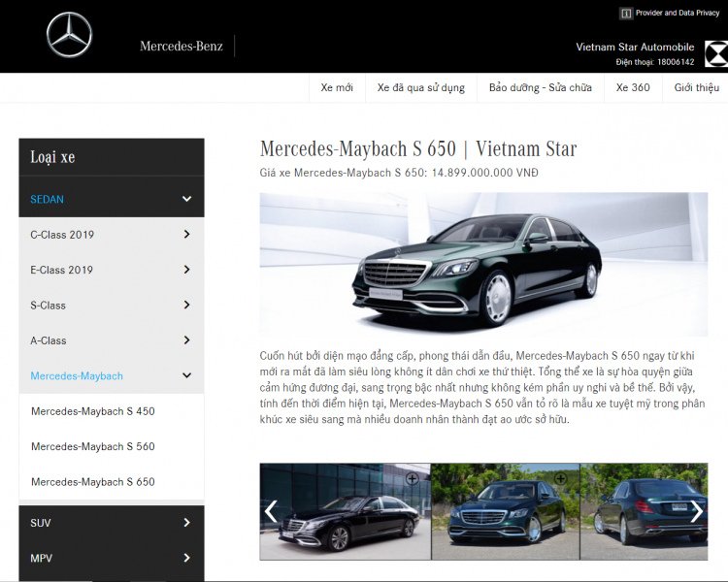Open the Xe 360 menu
728x582 pixels.
click(x=633, y=87)
